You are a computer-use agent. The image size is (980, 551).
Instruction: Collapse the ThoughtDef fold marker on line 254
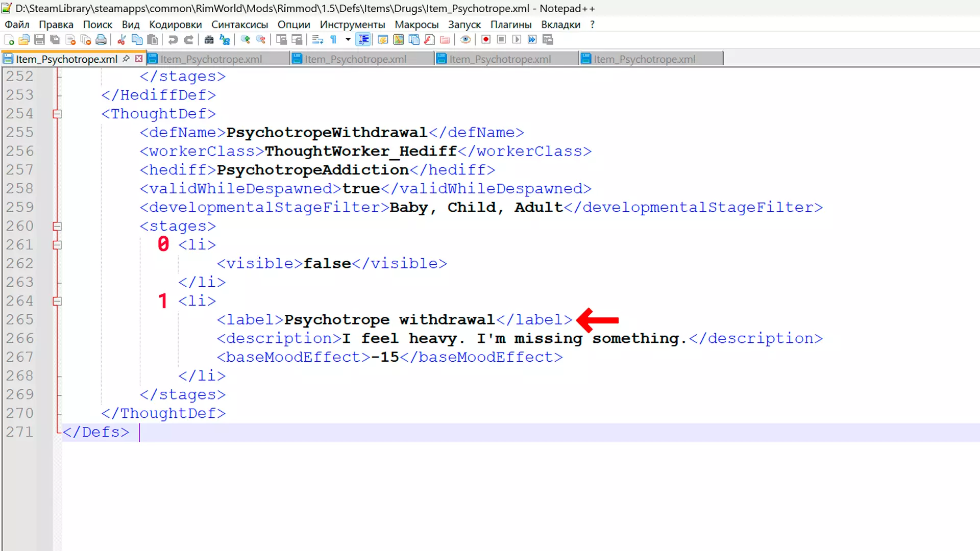[57, 114]
